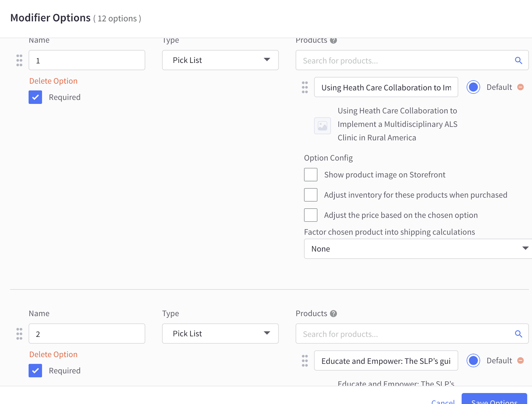Open Type dropdown for option 2

pyautogui.click(x=220, y=334)
